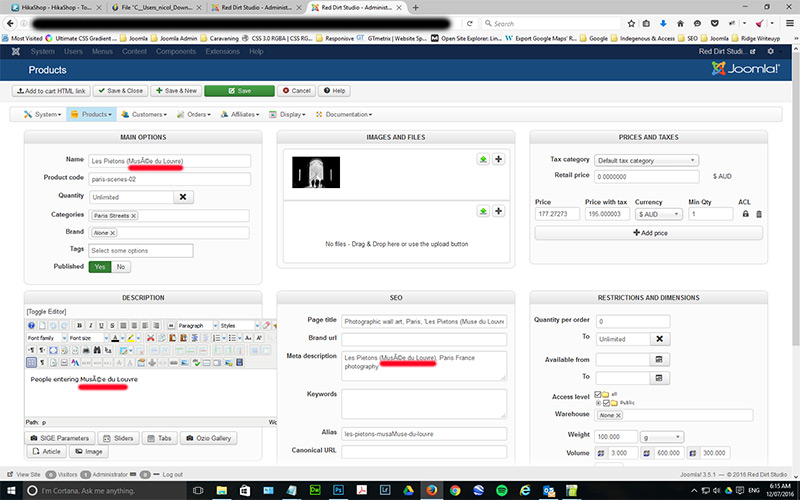
Task: Click the Add price button
Action: click(x=648, y=233)
